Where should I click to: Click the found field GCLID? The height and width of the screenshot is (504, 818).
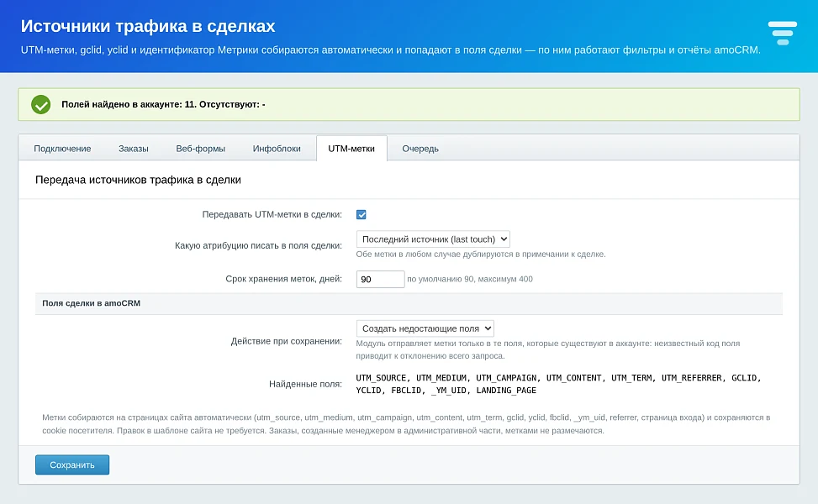point(744,378)
